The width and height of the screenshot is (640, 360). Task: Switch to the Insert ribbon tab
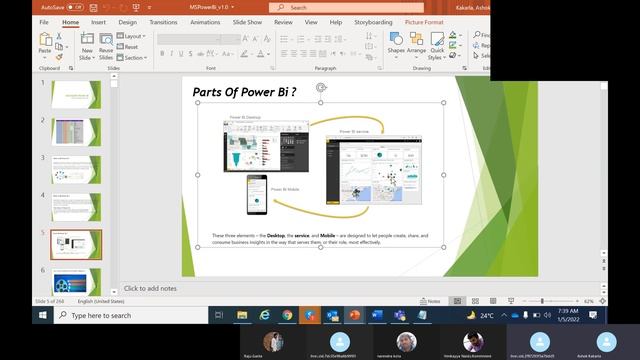click(98, 22)
